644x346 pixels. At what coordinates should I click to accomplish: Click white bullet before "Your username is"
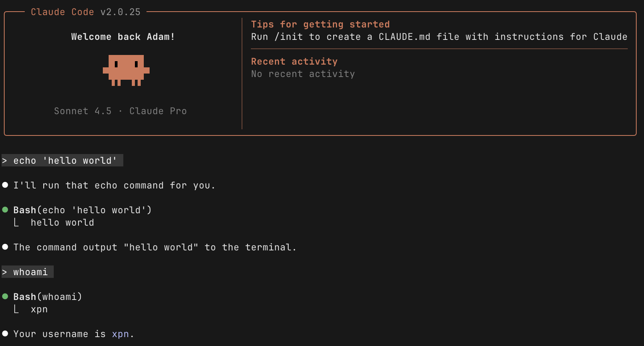point(5,334)
